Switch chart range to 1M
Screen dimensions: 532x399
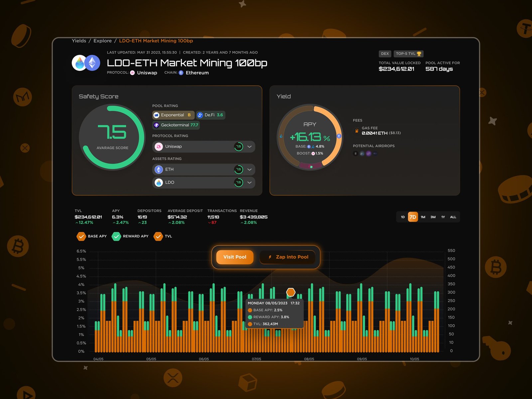pyautogui.click(x=423, y=217)
